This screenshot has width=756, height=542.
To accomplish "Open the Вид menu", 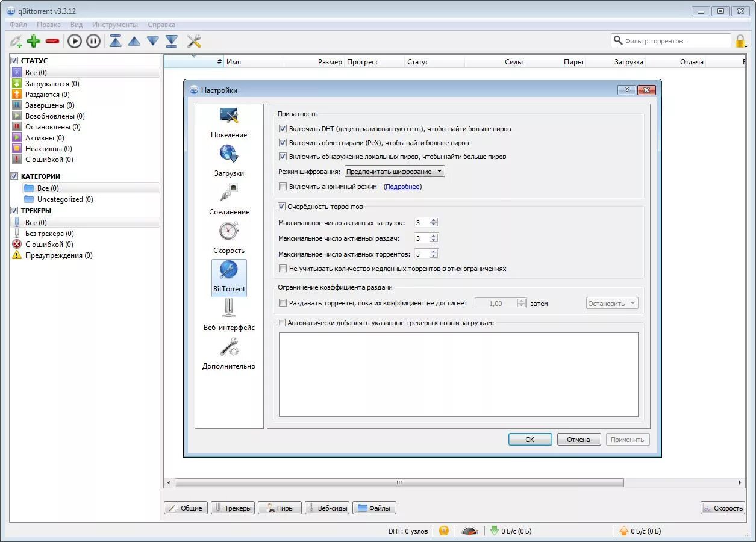I will pos(77,25).
